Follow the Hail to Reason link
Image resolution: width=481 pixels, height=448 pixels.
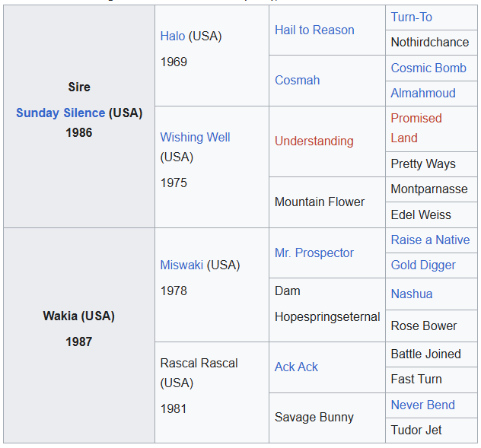[x=314, y=30]
